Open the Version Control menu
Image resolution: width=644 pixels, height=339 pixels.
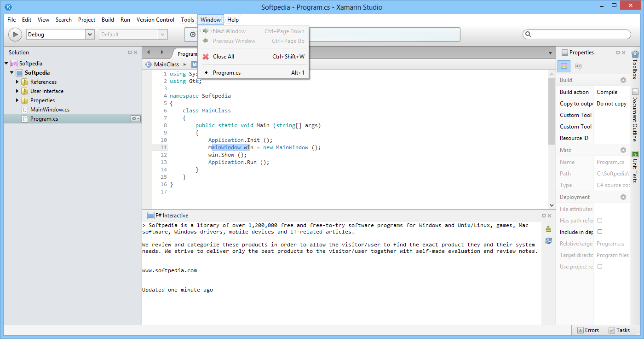click(x=155, y=20)
